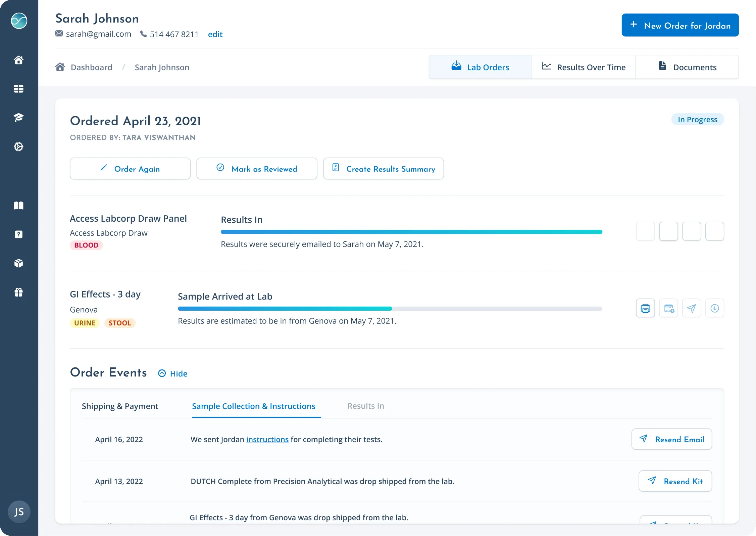
Task: Open the Documents tab
Action: (687, 67)
